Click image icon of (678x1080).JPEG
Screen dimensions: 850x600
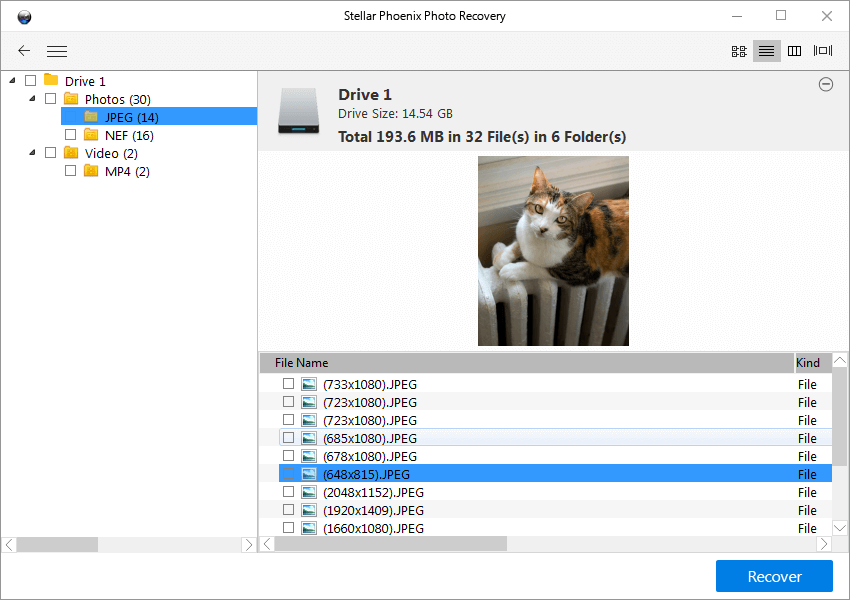[309, 456]
